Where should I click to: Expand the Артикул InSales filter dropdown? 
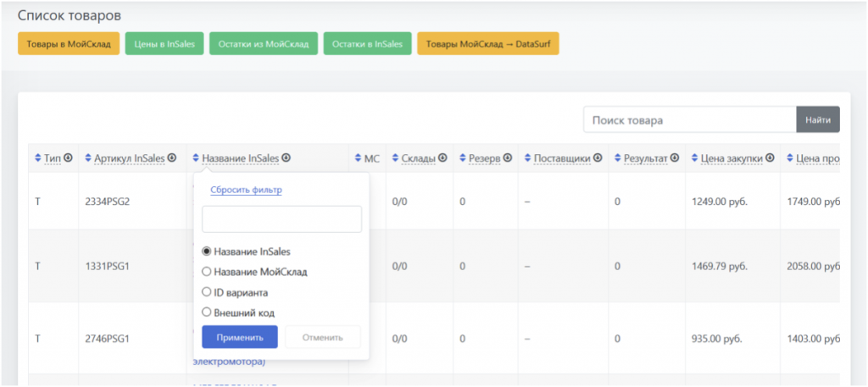click(172, 158)
